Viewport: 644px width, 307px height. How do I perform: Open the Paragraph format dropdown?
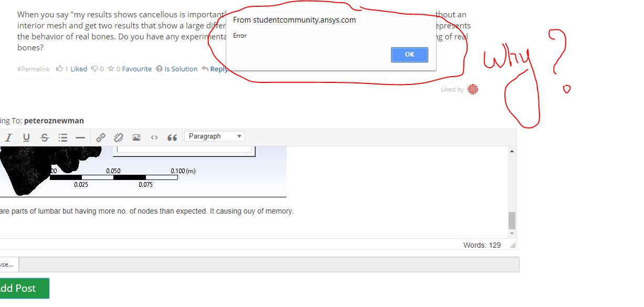[x=215, y=136]
